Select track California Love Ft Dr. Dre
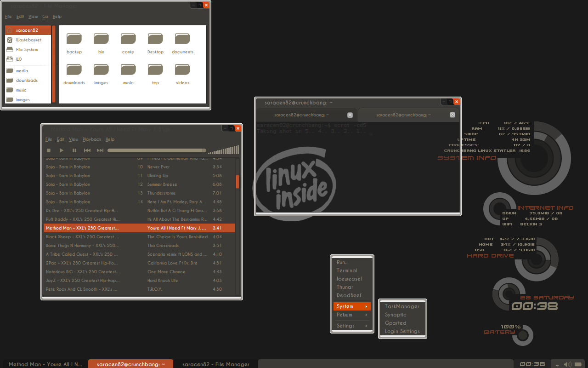Image resolution: width=588 pixels, height=368 pixels. click(139, 263)
